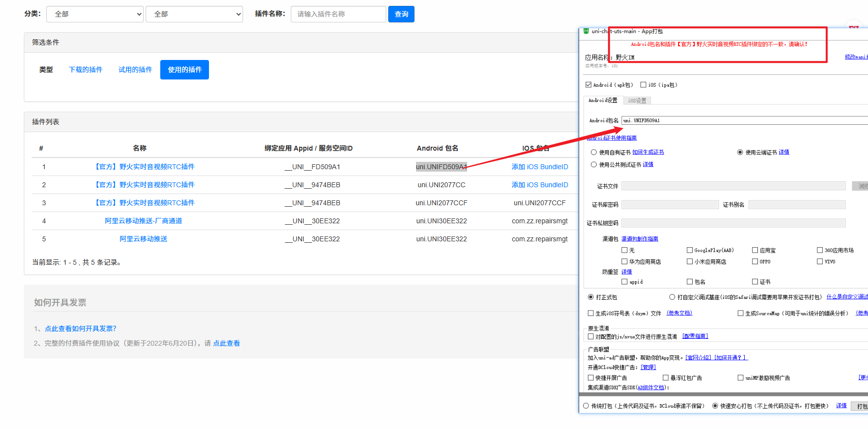The image size is (868, 430).
Task: Focus the 插件名称 search input
Action: (x=338, y=14)
